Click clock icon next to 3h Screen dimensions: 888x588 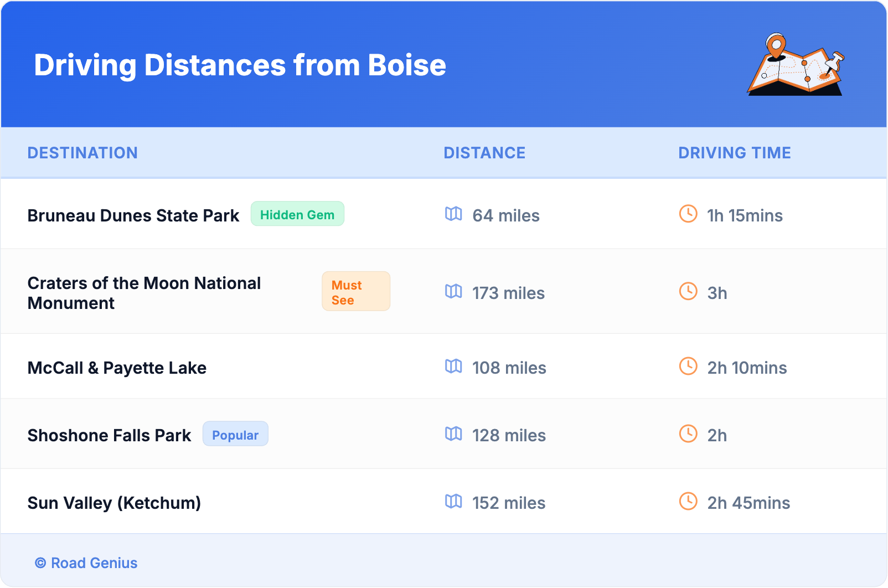pos(688,291)
